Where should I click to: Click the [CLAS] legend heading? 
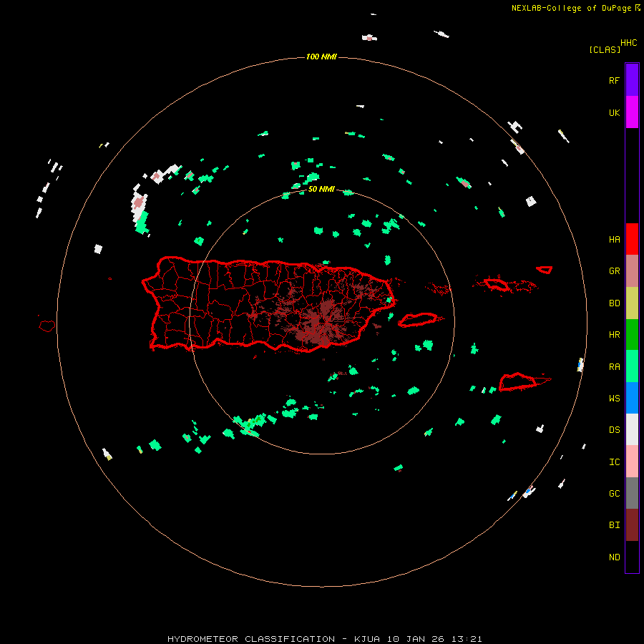pyautogui.click(x=605, y=49)
